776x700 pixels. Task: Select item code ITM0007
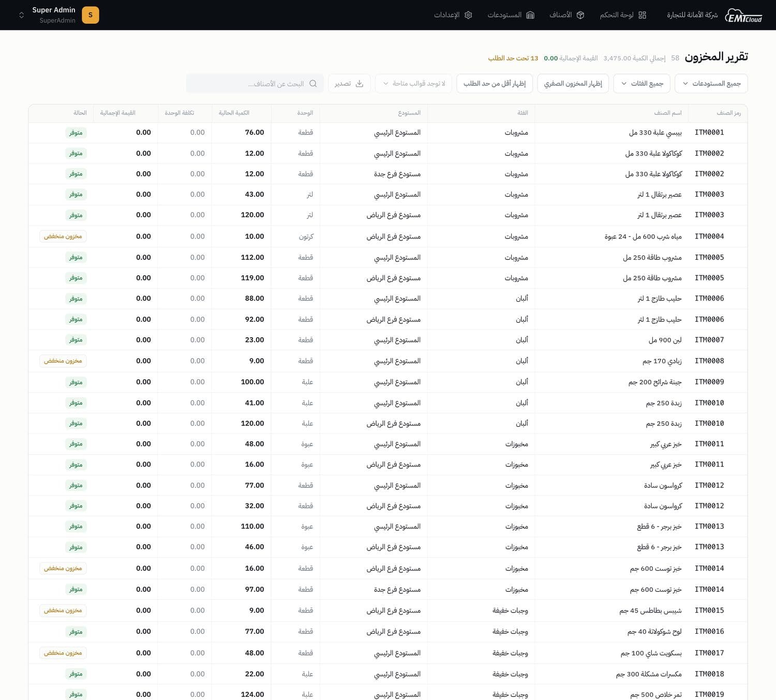tap(709, 340)
